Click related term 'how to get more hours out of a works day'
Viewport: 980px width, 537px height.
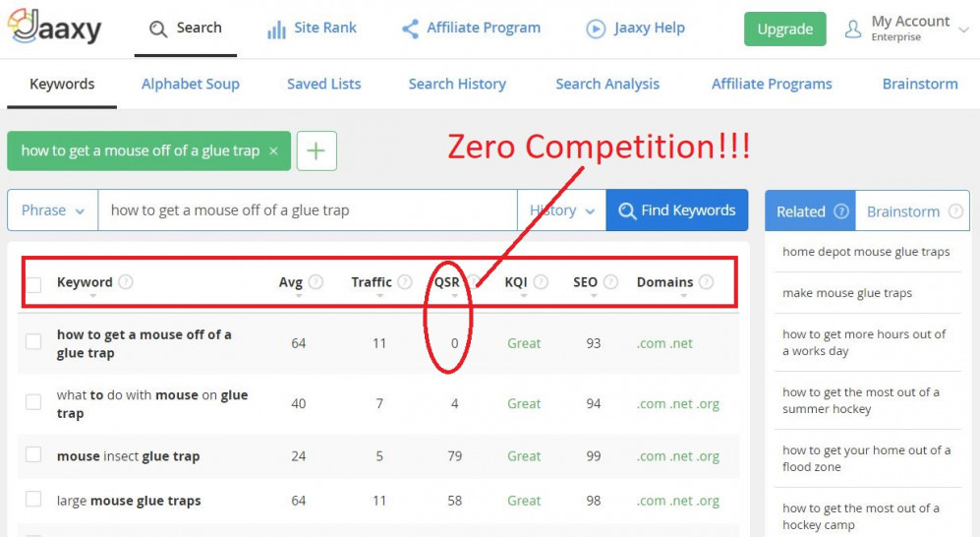(864, 342)
